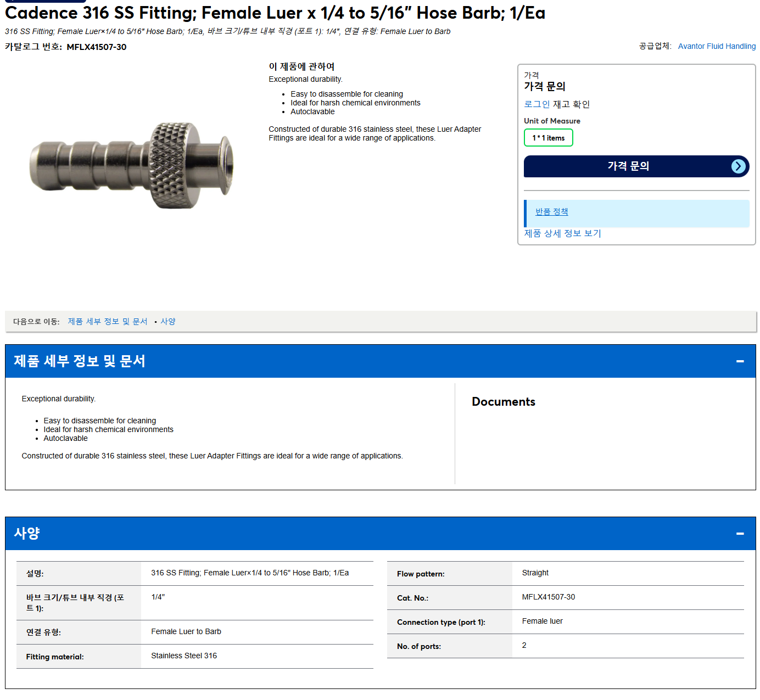Select the 1 * 1 items unit option
Viewport: 760px width, 700px height.
548,138
